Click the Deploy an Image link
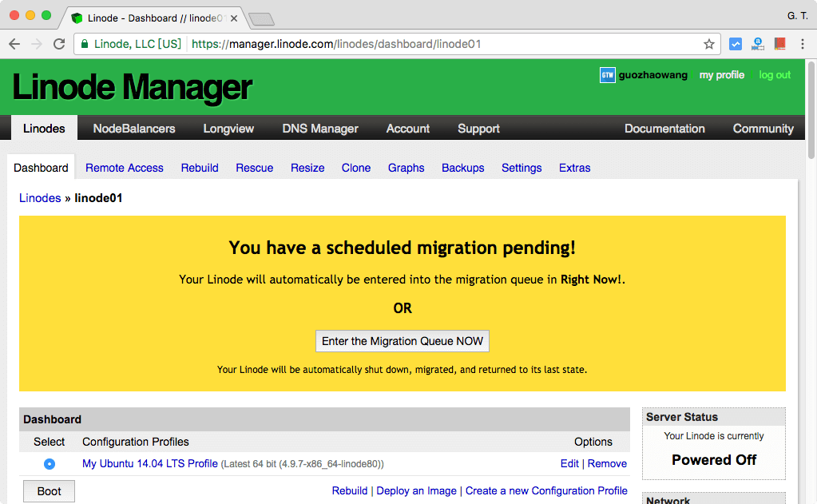Image resolution: width=817 pixels, height=504 pixels. click(416, 490)
